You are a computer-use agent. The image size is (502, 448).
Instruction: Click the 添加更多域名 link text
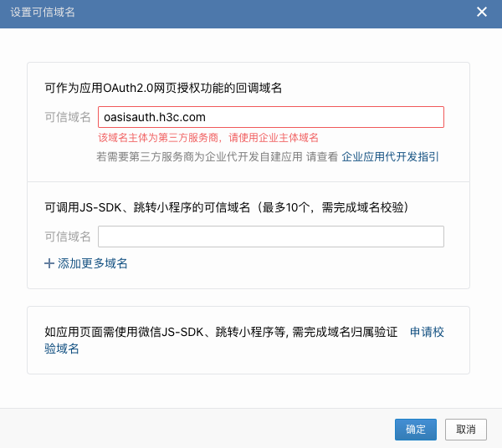click(x=93, y=263)
